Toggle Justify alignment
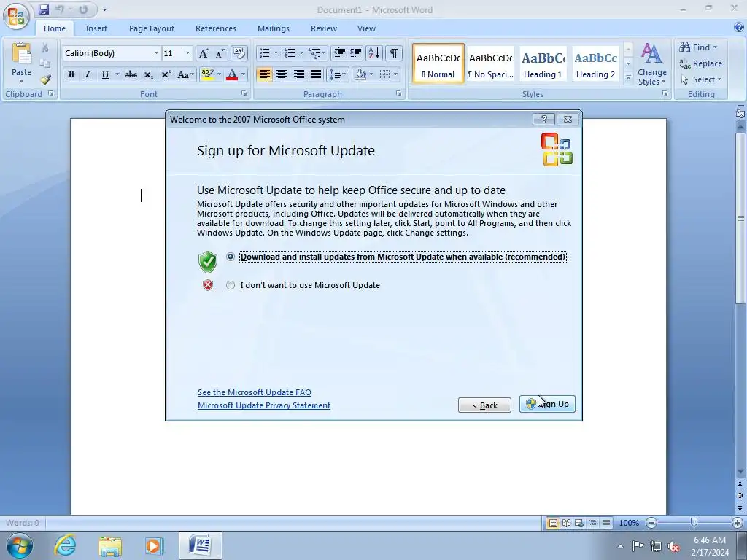 tap(315, 74)
